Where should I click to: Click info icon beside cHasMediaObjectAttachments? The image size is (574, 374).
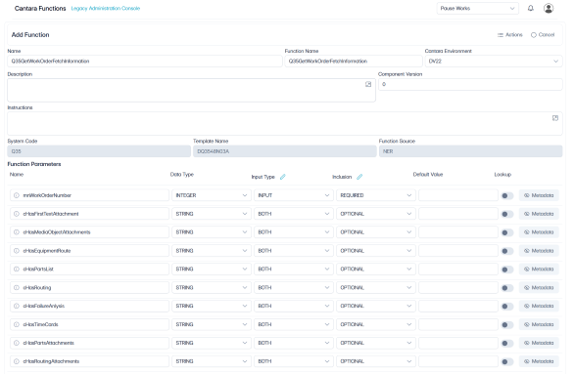tap(16, 232)
